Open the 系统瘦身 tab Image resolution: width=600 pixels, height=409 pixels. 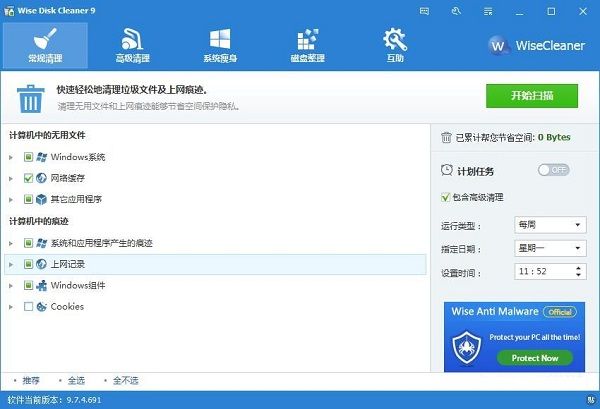coord(220,46)
